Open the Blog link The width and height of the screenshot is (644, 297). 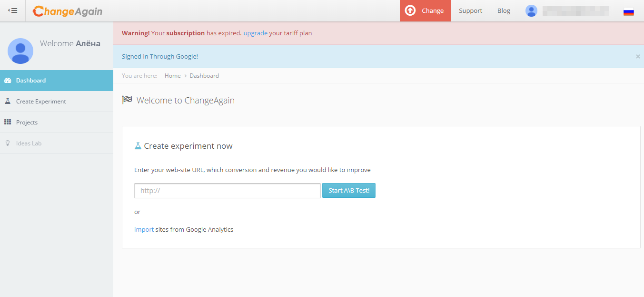point(504,10)
